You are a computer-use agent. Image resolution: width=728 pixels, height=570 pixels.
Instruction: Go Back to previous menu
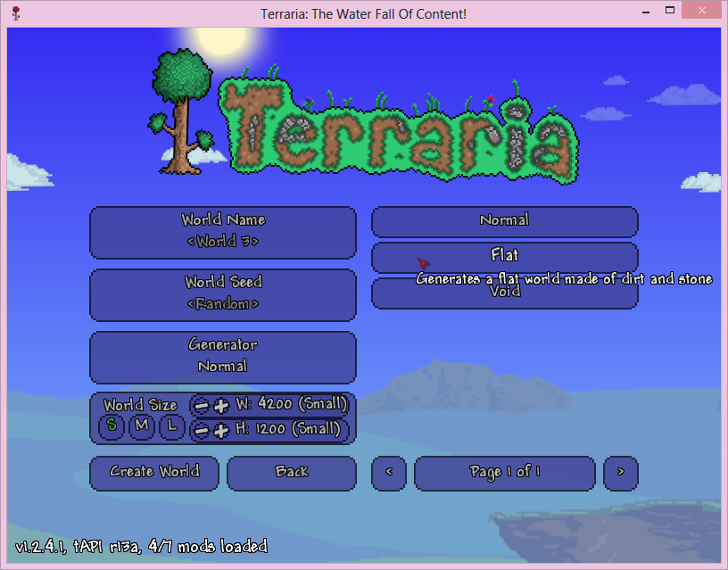coord(292,473)
